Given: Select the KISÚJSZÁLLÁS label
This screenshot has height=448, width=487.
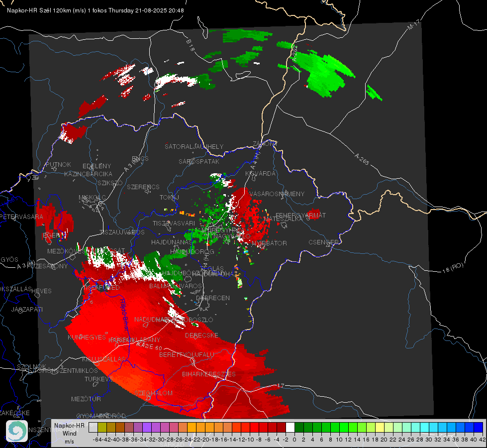Looking at the screenshot, I should pyautogui.click(x=103, y=359).
